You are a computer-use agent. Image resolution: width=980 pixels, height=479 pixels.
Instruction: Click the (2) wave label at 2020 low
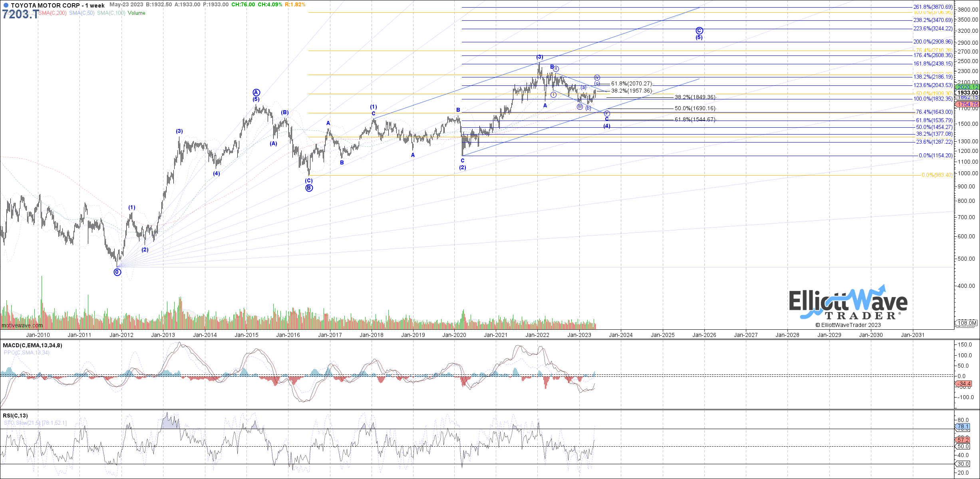point(462,168)
